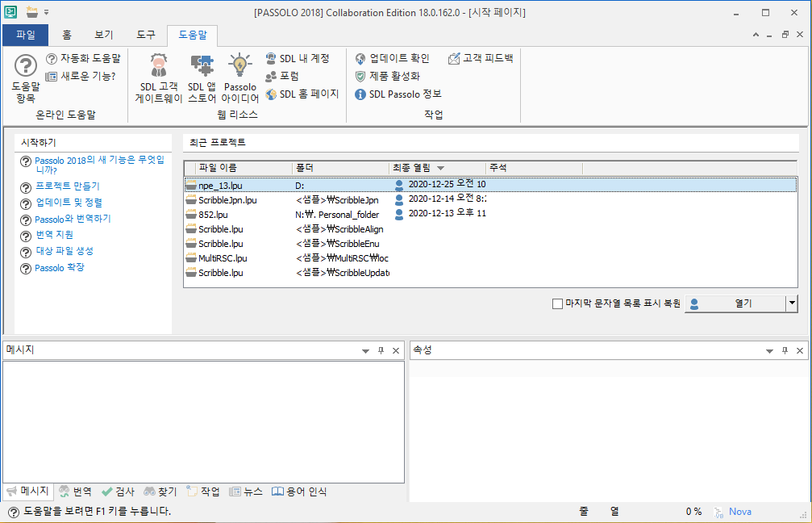The image size is (812, 523).
Task: Select the 메시지 bottom tab
Action: tap(28, 491)
